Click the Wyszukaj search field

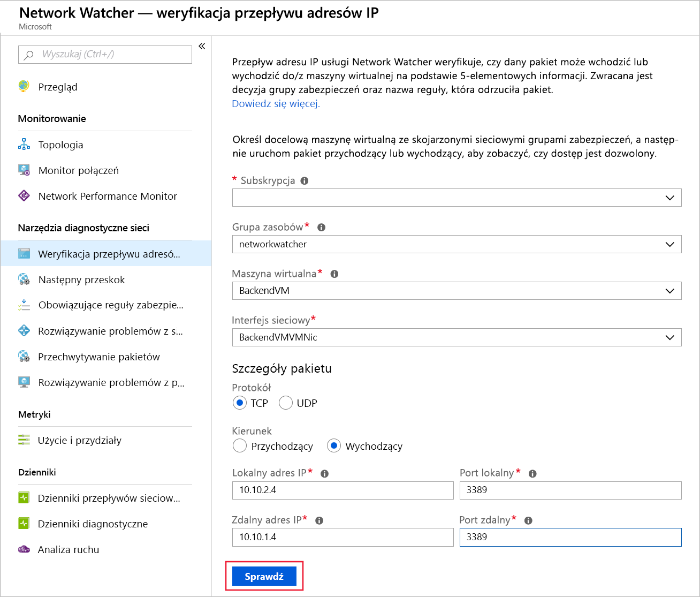105,54
